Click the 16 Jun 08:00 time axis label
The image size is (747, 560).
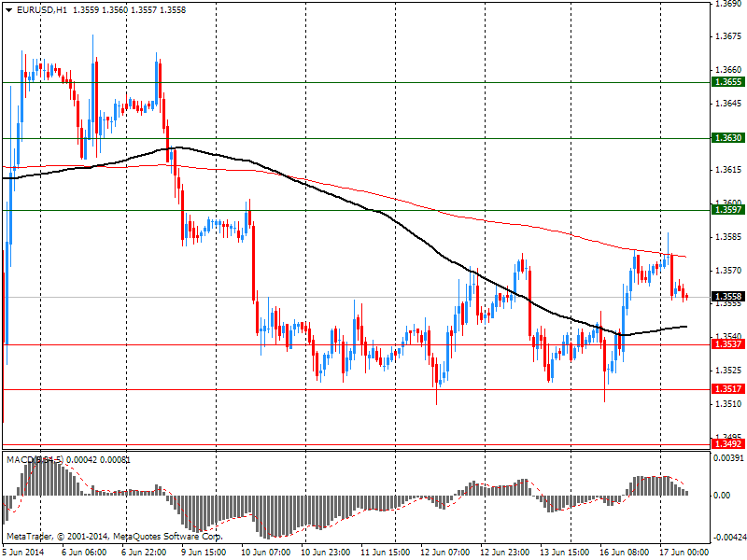coord(625,553)
